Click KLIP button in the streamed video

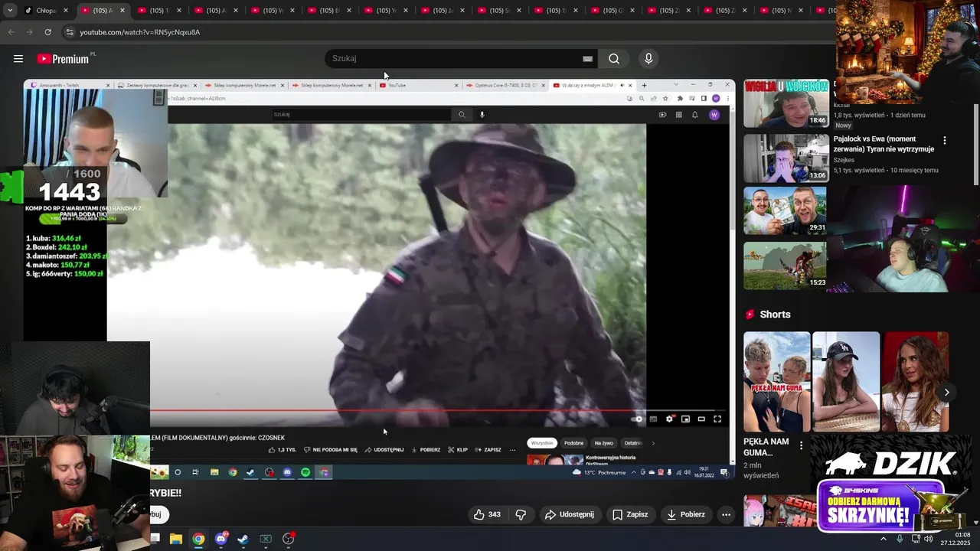458,450
